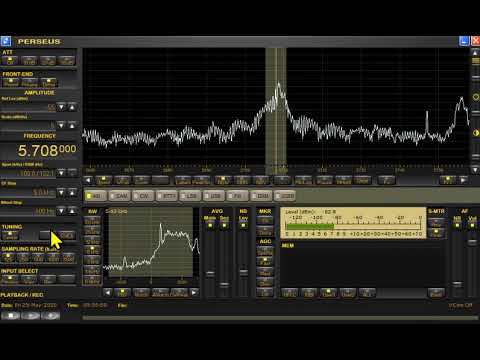Select the RTTY demodulation mode
This screenshot has width=480, height=360.
pos(167,196)
